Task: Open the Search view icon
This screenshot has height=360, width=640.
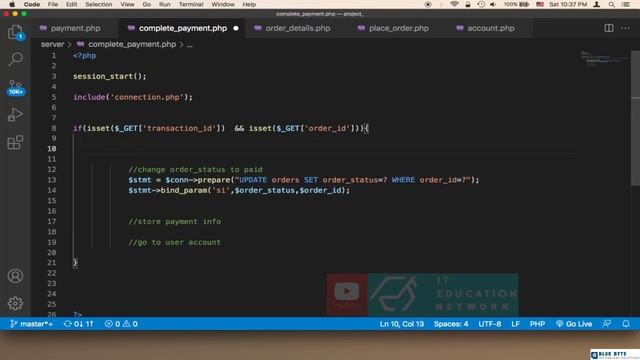Action: point(15,59)
